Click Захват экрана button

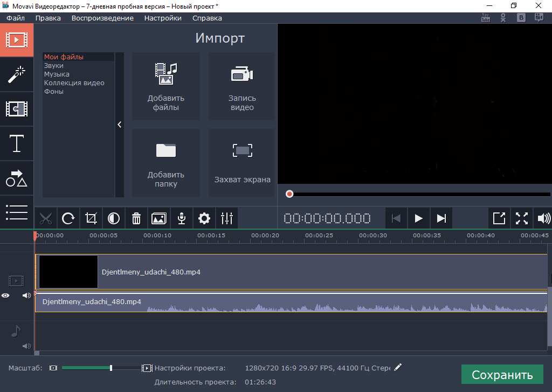click(242, 163)
